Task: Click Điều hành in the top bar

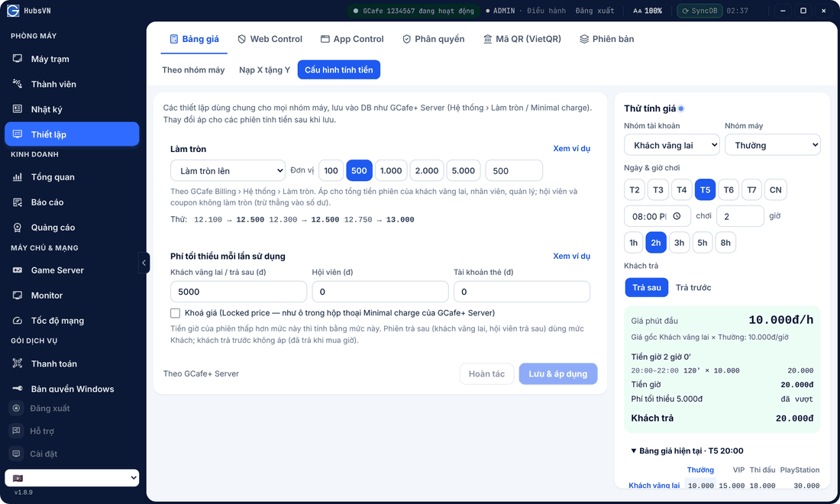Action: pos(546,11)
